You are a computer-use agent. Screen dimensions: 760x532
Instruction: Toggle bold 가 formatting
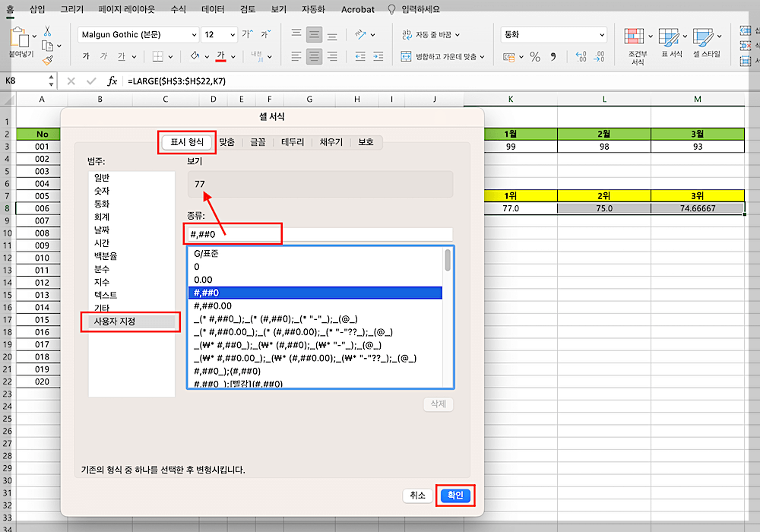(x=86, y=56)
